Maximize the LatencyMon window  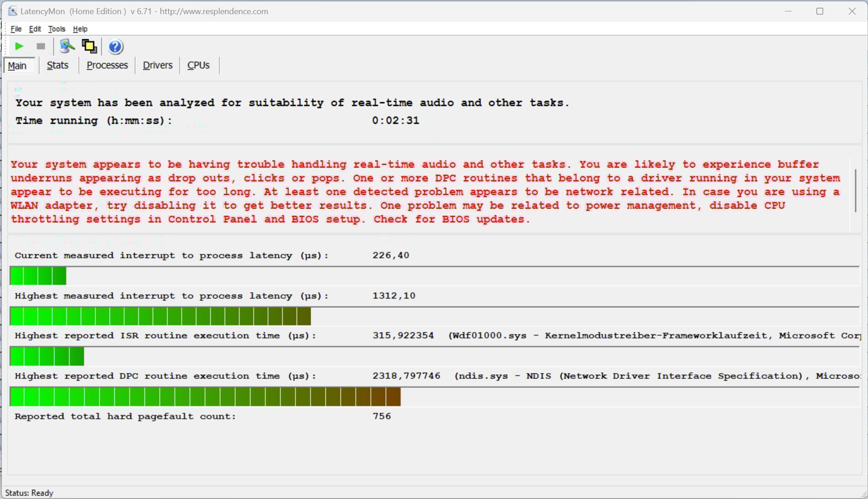pos(820,11)
